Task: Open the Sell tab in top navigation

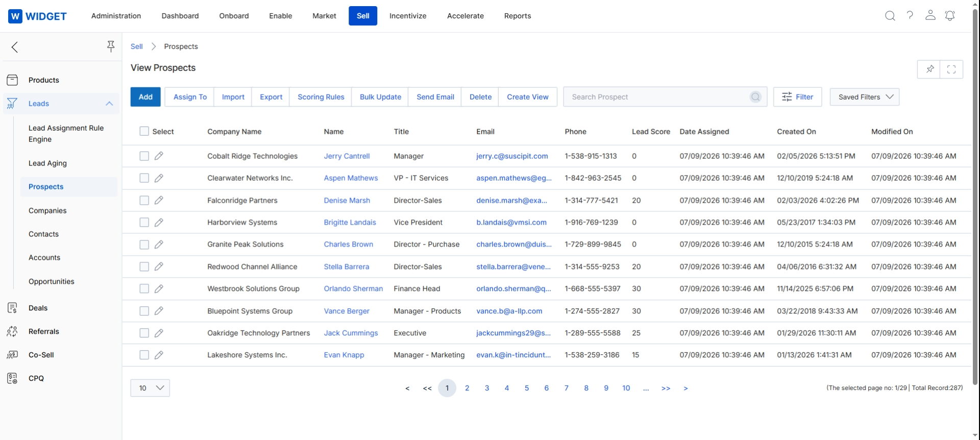Action: click(363, 16)
